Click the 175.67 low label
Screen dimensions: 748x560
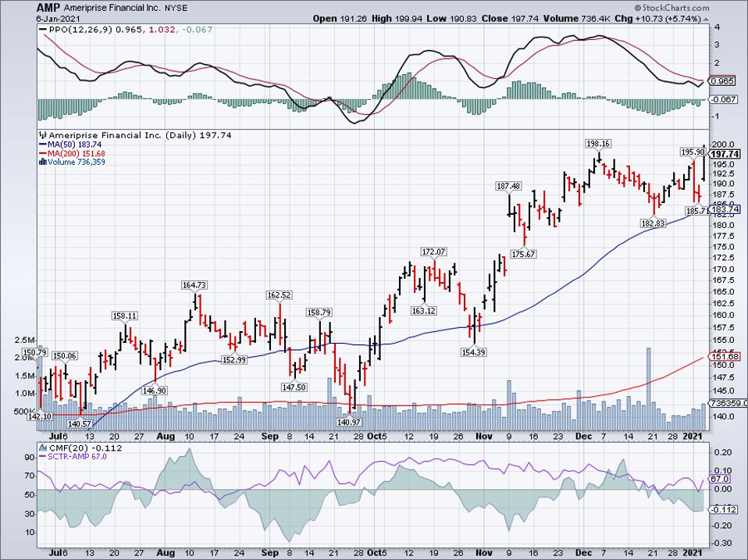point(523,255)
